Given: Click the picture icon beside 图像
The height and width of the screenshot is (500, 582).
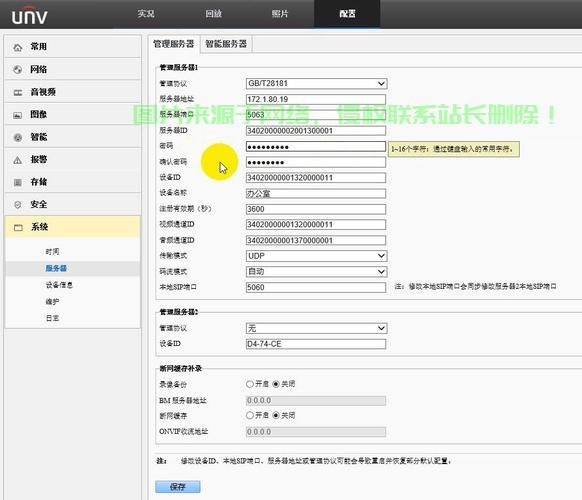Looking at the screenshot, I should [x=17, y=115].
